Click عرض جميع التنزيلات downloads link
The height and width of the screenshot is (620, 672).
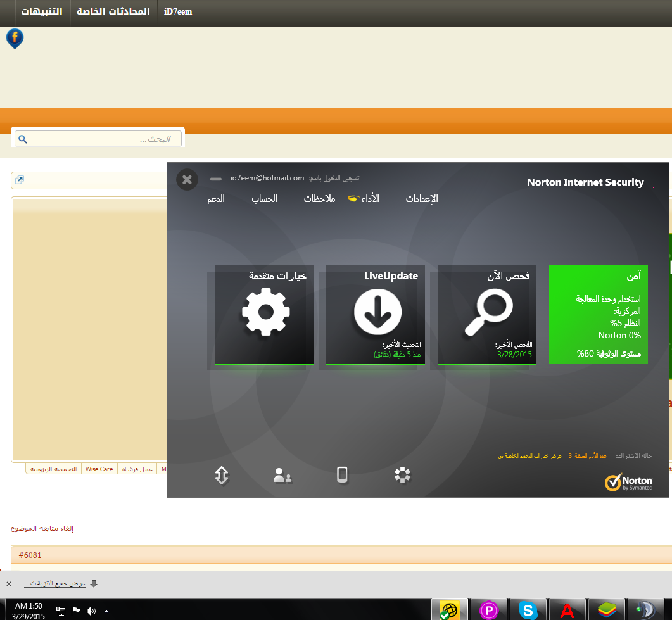click(x=54, y=583)
